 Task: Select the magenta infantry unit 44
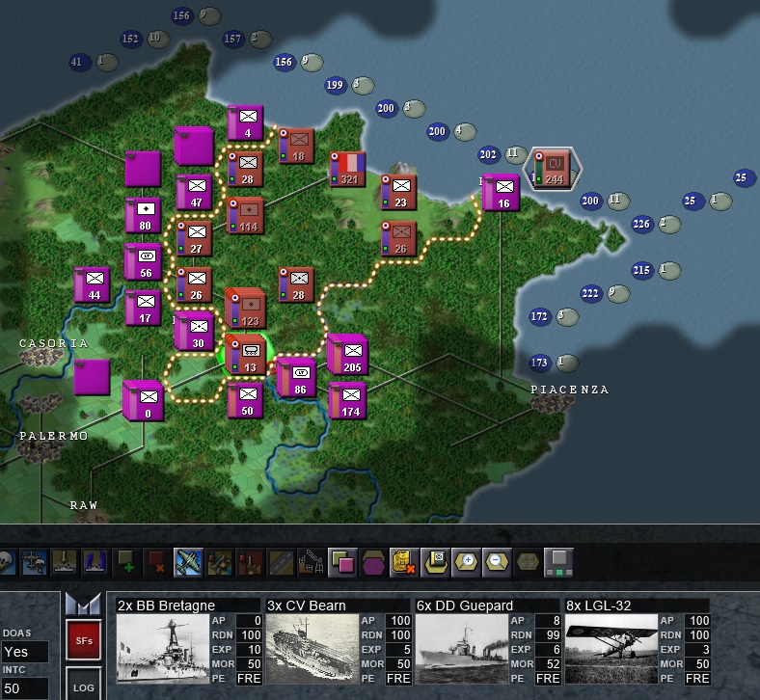click(92, 285)
